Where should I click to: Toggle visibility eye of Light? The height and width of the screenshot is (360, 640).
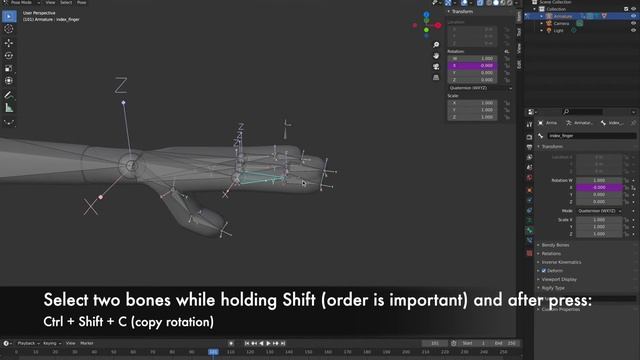coord(633,31)
